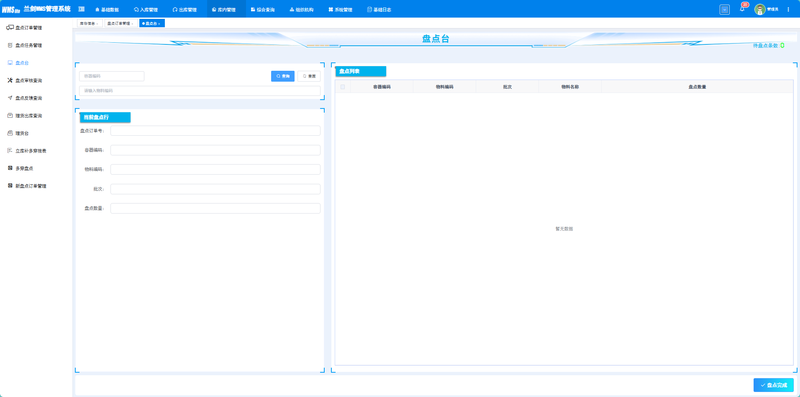Image resolution: width=800 pixels, height=397 pixels.
Task: Tick the select-all checkbox in 盘点列表 header
Action: (x=342, y=87)
